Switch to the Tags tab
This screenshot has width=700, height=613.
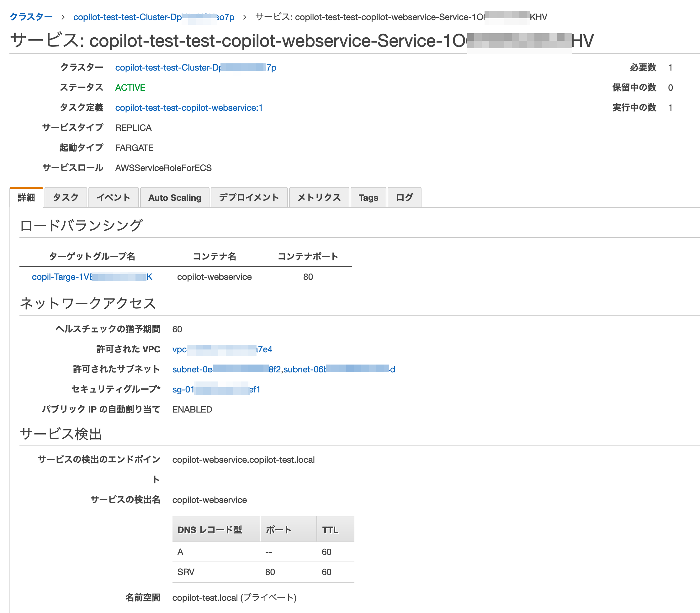pyautogui.click(x=368, y=197)
